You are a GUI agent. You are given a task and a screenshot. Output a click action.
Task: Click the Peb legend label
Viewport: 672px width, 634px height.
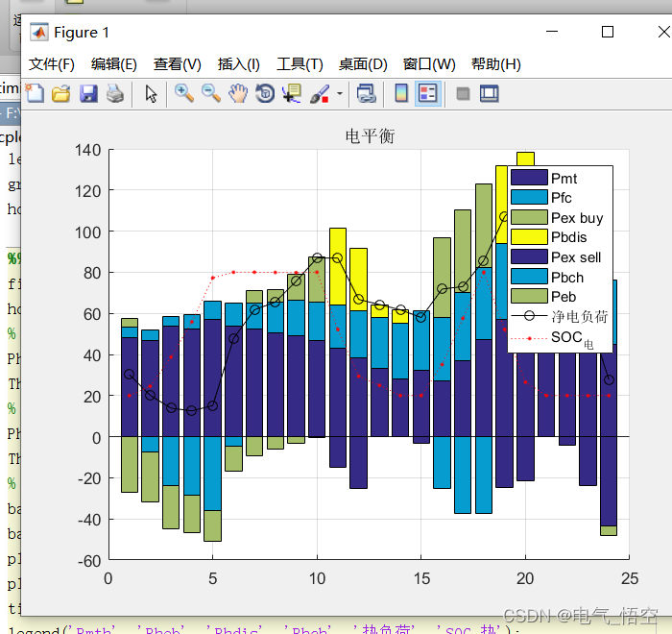(564, 297)
